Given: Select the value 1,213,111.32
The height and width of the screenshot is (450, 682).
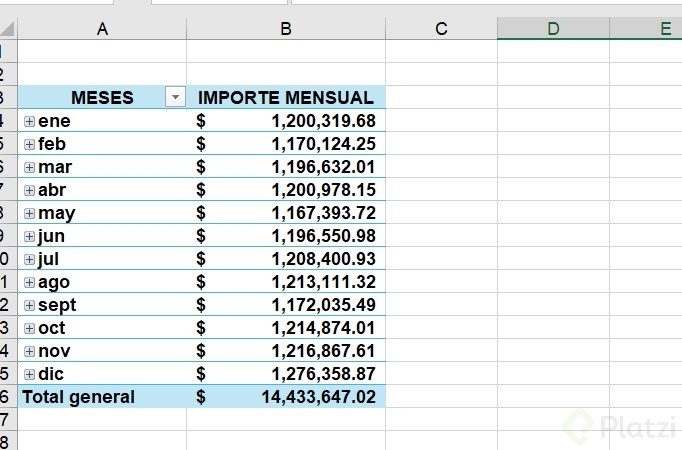Looking at the screenshot, I should [x=324, y=282].
